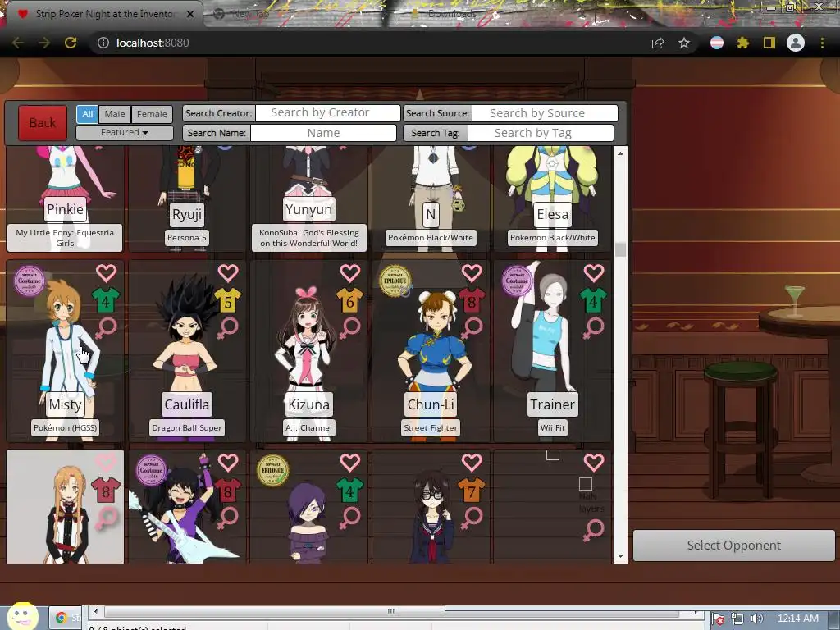The width and height of the screenshot is (840, 630).
Task: Focus the Search by Creator field
Action: tap(328, 113)
